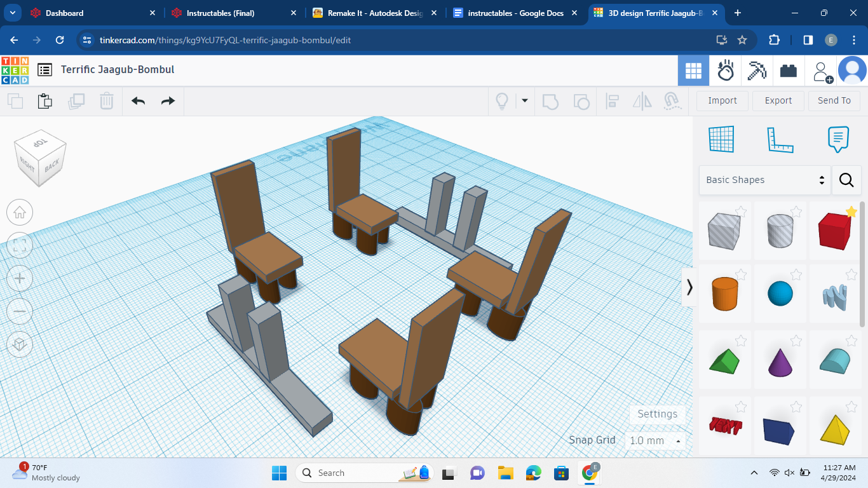This screenshot has width=868, height=488.
Task: Click the Zoom in button
Action: click(x=20, y=278)
